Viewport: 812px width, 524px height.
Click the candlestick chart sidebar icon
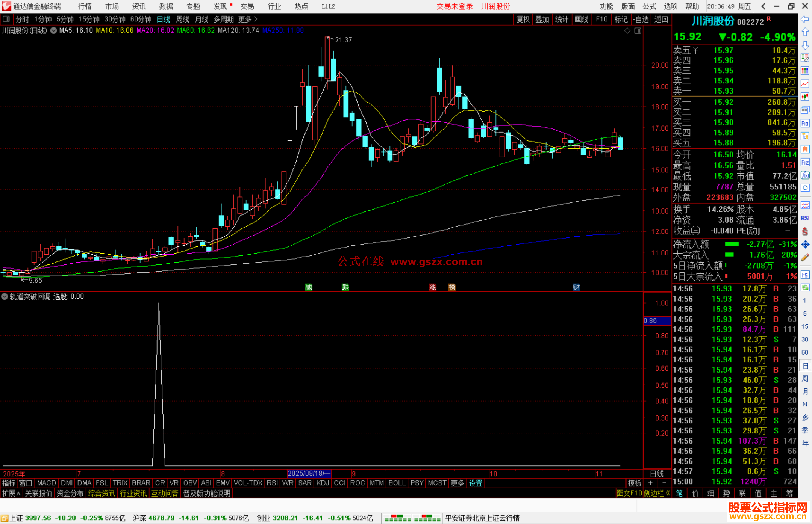pyautogui.click(x=805, y=97)
